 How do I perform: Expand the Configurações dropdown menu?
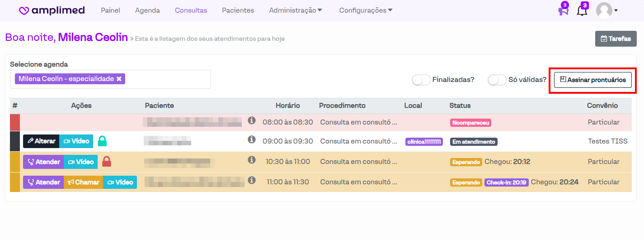tap(366, 10)
